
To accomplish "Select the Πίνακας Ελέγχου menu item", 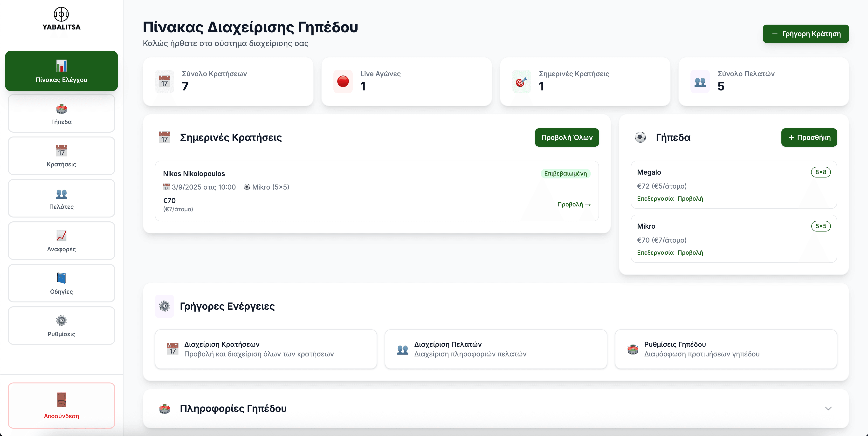I will pos(61,71).
